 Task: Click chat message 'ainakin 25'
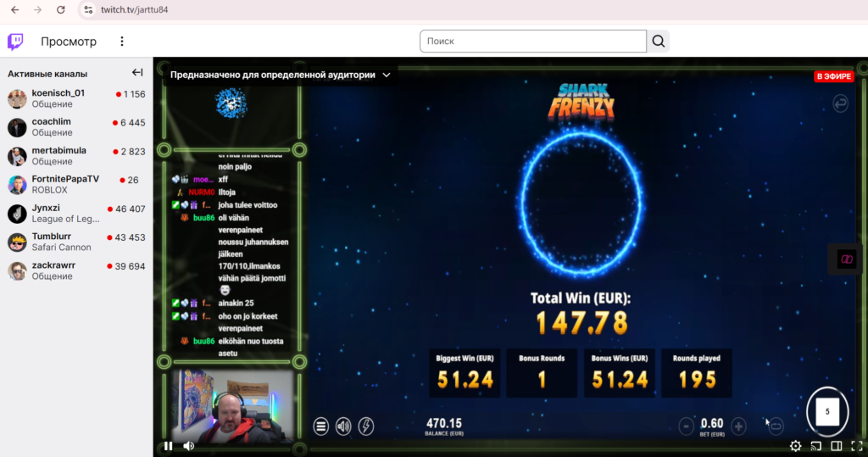click(236, 303)
